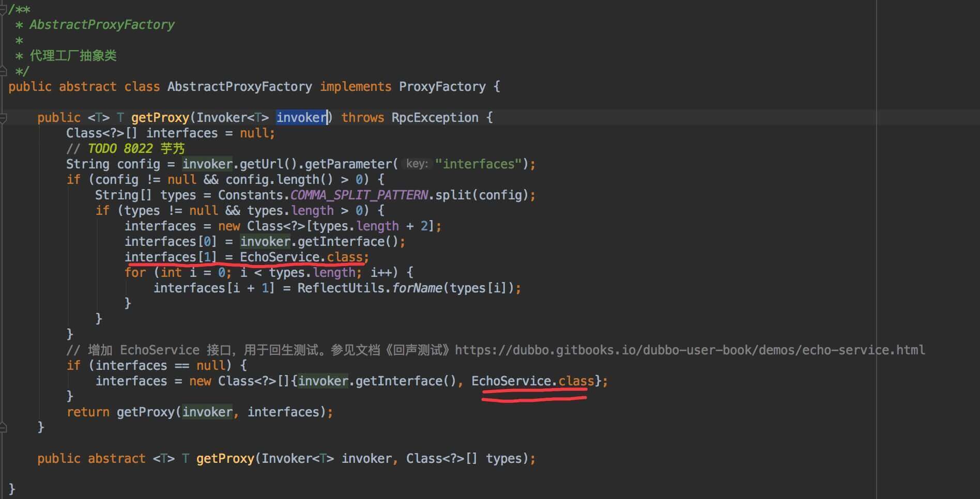Click the Chinese description text in the Javadoc
Screen dimensions: 980x499
point(73,56)
